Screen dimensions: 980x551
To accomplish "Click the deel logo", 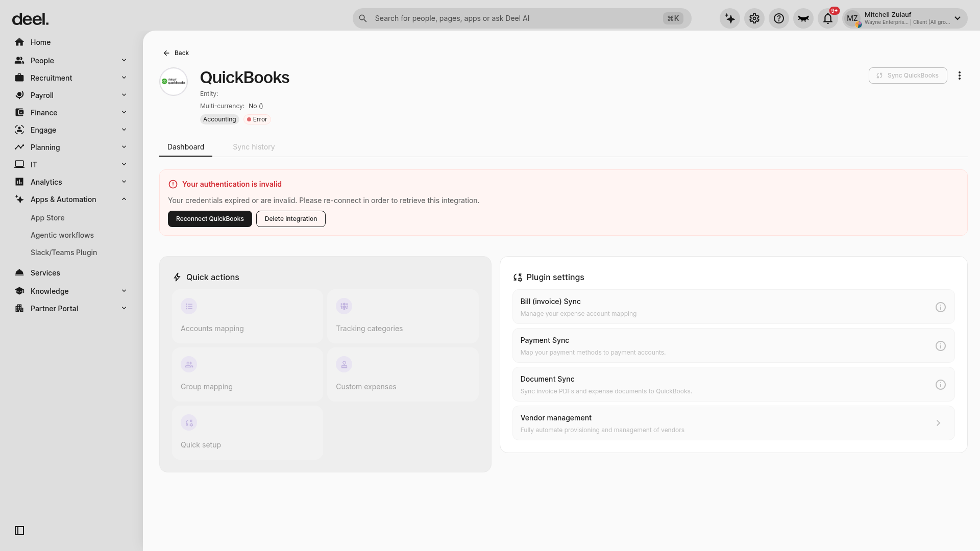I will pyautogui.click(x=30, y=19).
